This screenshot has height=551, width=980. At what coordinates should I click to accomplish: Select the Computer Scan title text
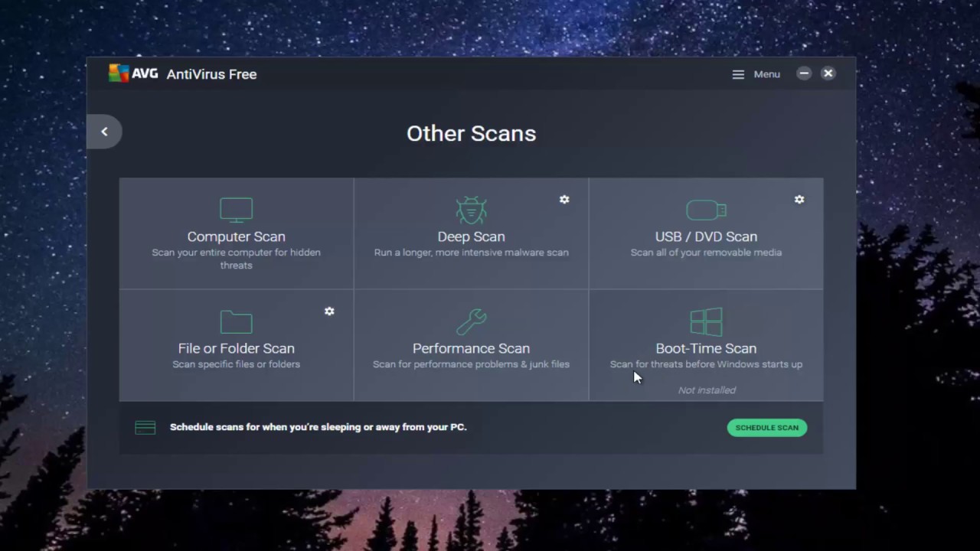coord(236,236)
